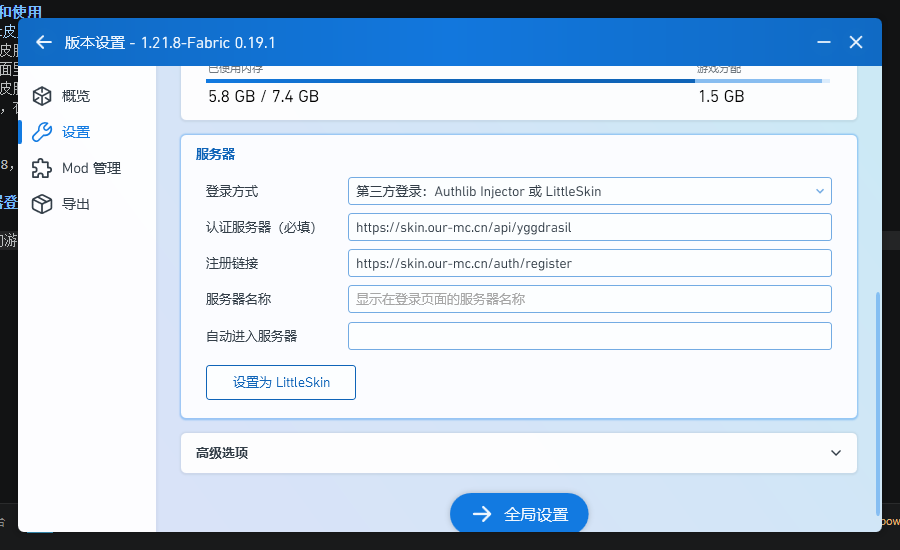The width and height of the screenshot is (900, 550).
Task: Focus the 服务器名称 input field
Action: [589, 299]
